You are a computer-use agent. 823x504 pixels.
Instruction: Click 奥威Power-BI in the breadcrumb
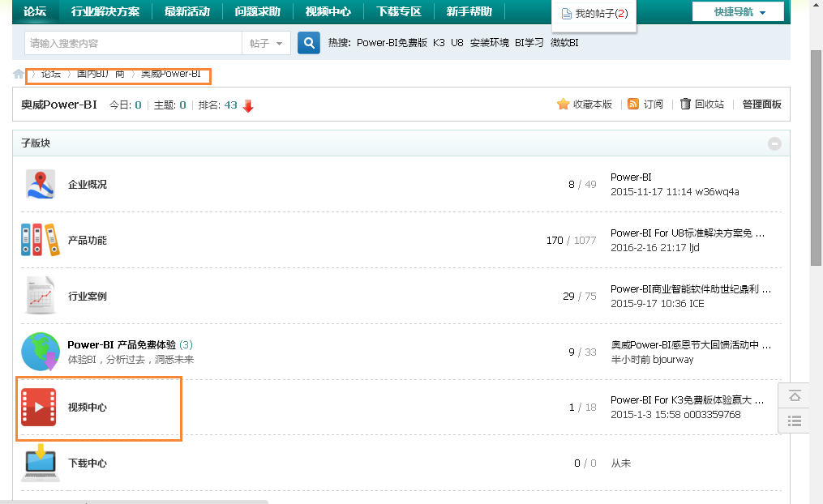pyautogui.click(x=170, y=74)
